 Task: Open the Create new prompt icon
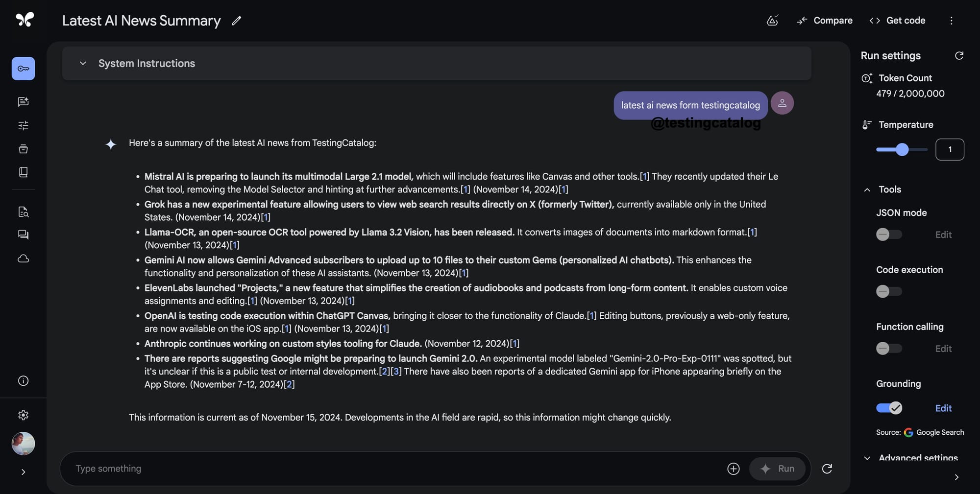click(23, 102)
